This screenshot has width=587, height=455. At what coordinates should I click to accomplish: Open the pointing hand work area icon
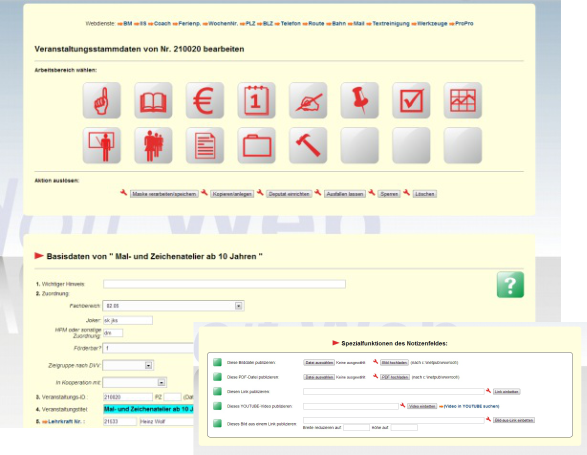[102, 100]
